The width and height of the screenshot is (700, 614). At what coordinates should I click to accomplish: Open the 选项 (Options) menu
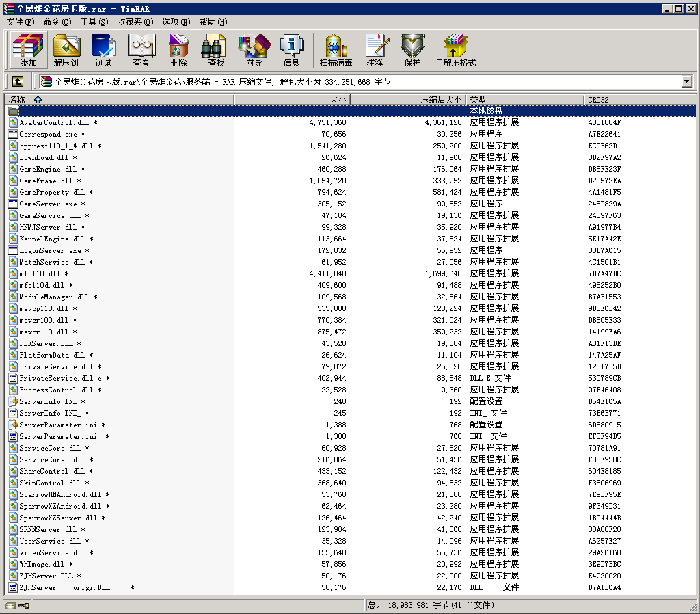(176, 22)
